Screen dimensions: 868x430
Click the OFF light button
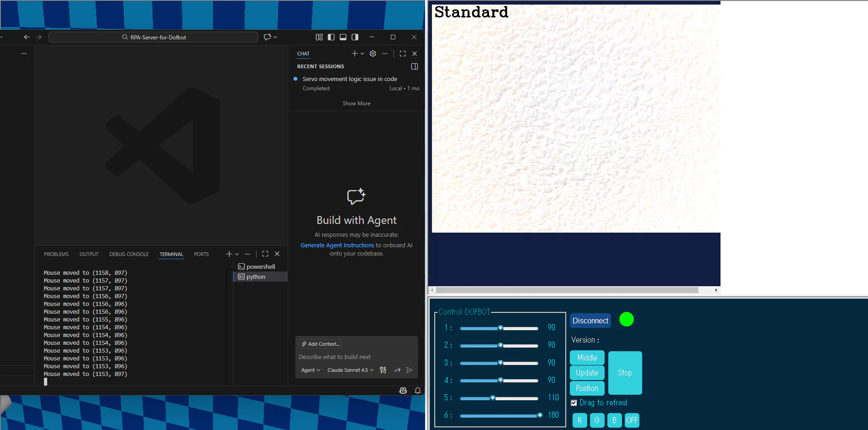632,420
